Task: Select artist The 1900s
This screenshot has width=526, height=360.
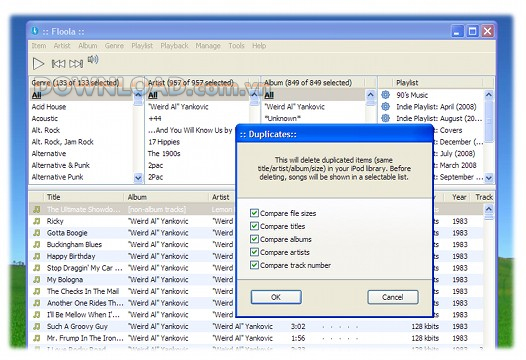Action: pos(164,153)
